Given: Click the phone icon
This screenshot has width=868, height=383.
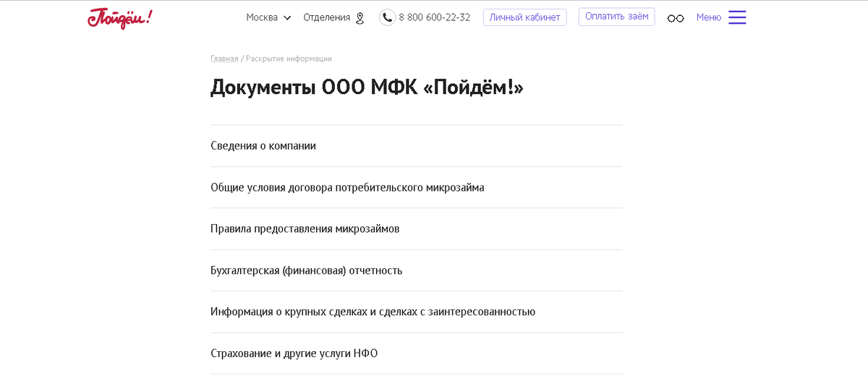Looking at the screenshot, I should click(x=388, y=17).
